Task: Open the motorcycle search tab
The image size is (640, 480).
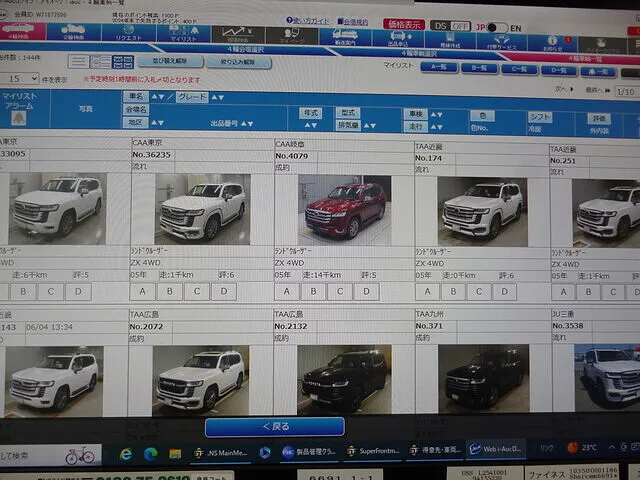Action: 73,32
